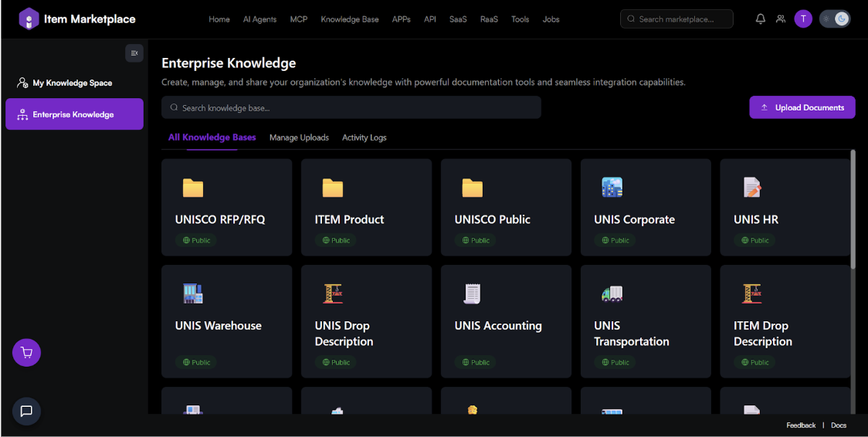Collapse the left sidebar panel

pyautogui.click(x=134, y=53)
